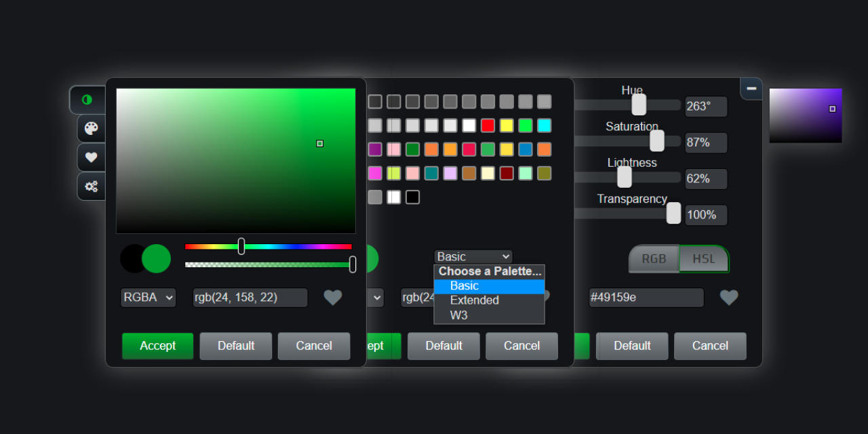Favorite the green rgb(24, 158, 22) color

click(333, 298)
